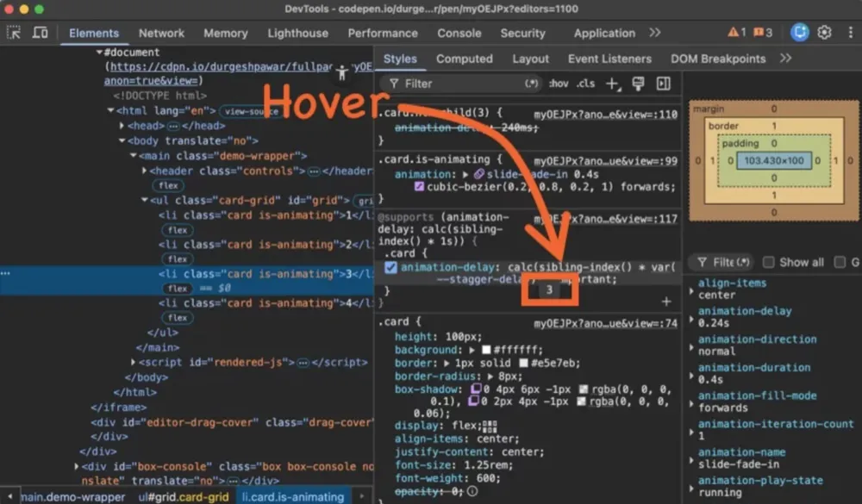Toggle the computed styles sidebar icon
This screenshot has width=862, height=504.
click(x=664, y=84)
